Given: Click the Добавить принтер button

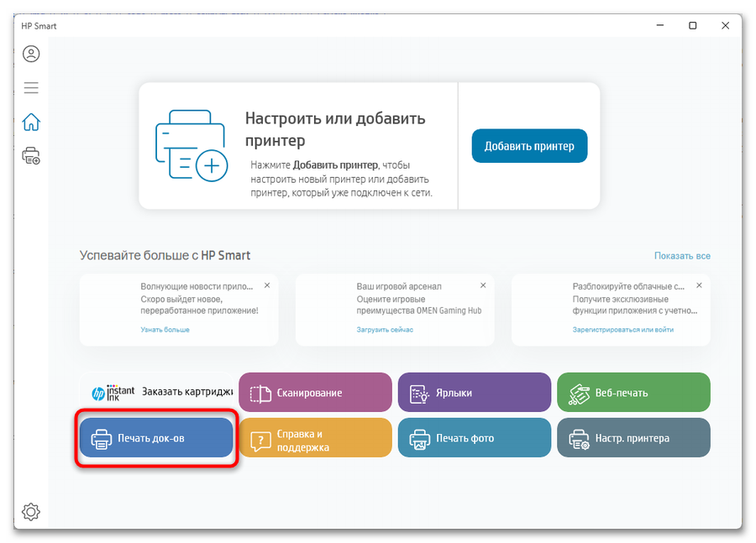Looking at the screenshot, I should [529, 146].
